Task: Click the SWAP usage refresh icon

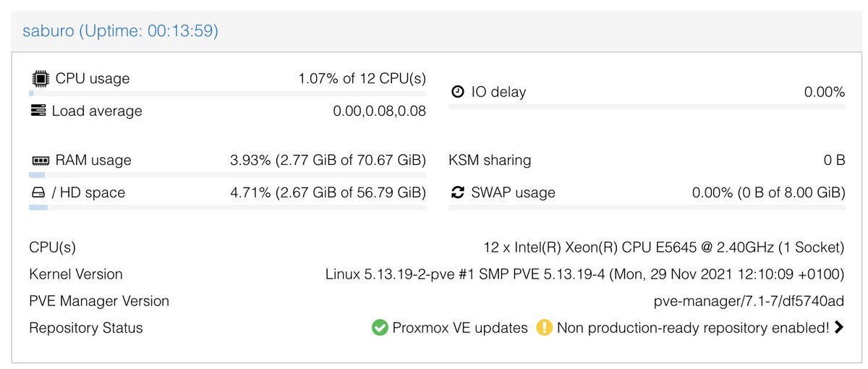Action: 457,192
